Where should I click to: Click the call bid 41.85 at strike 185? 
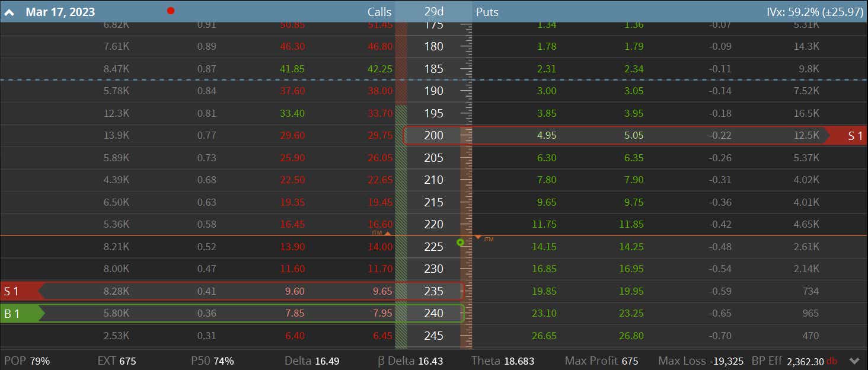(x=292, y=69)
